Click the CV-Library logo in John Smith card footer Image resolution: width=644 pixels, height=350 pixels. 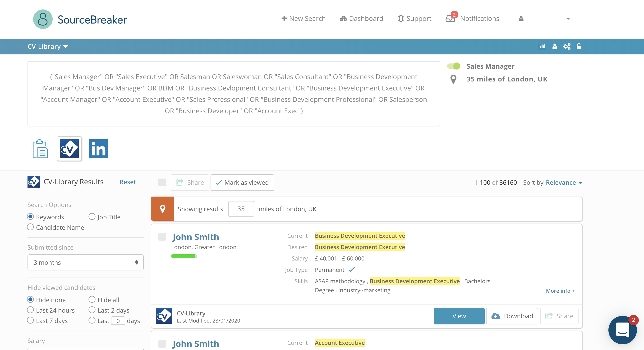pyautogui.click(x=164, y=316)
